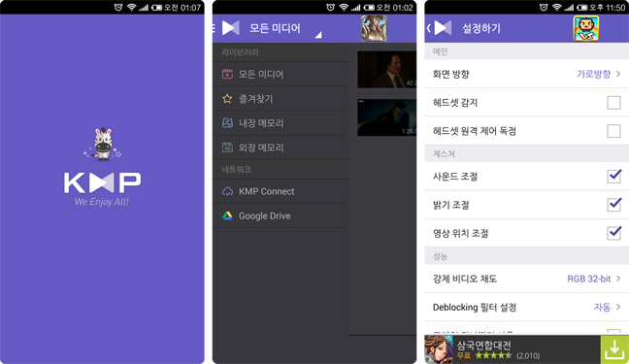Expand the 화면 방향 가로방향 option
This screenshot has height=364, width=629.
(527, 74)
